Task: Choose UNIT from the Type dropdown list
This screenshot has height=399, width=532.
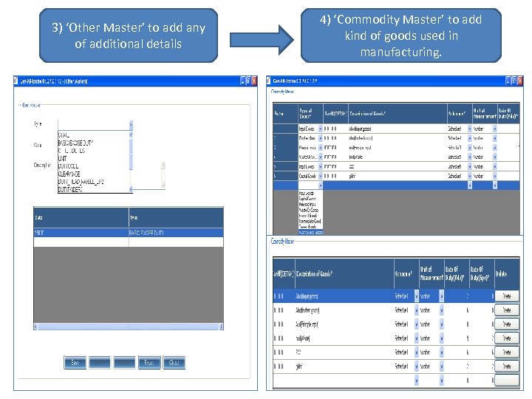Action: tap(62, 158)
